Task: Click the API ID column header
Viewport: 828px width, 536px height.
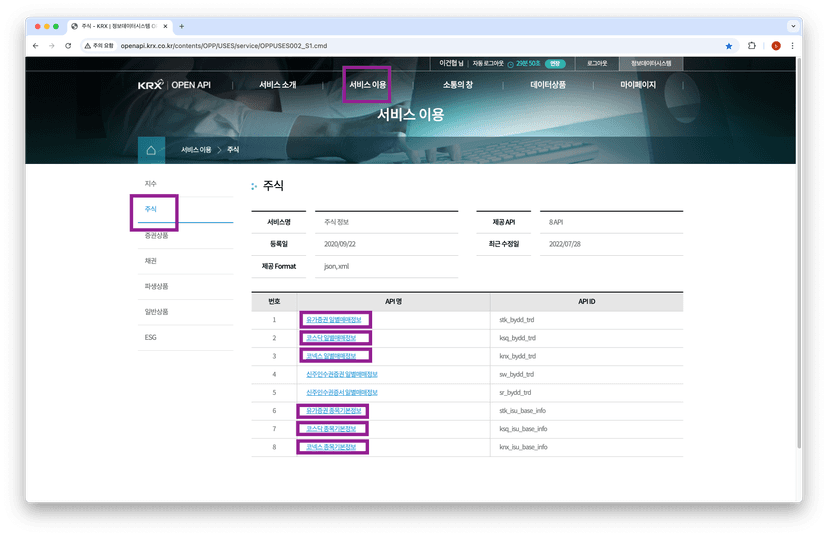Action: tap(586, 302)
